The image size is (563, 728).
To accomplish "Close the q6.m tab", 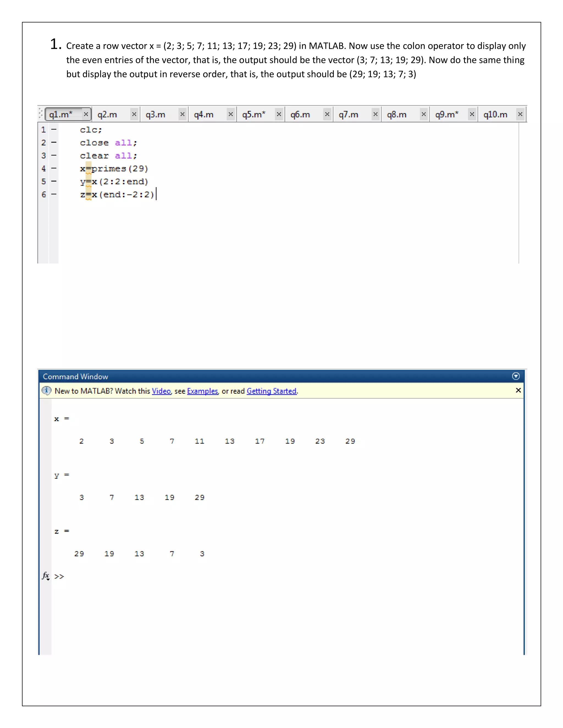I will point(327,114).
